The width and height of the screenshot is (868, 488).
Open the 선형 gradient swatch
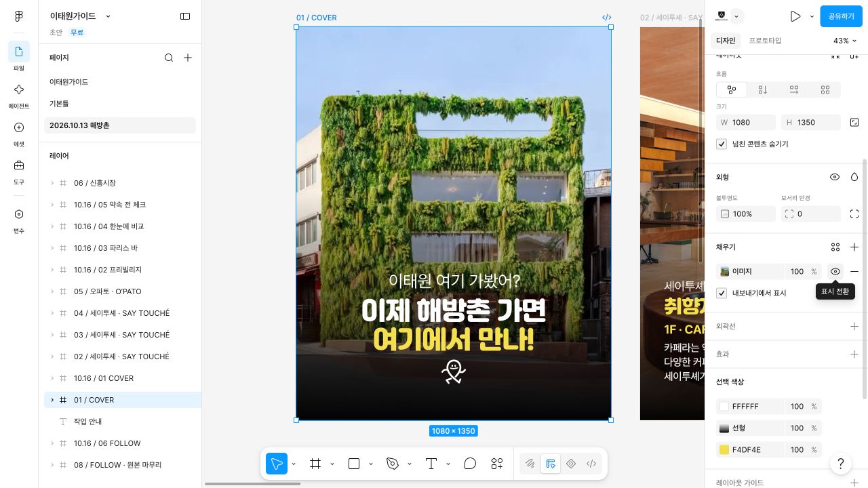click(724, 428)
